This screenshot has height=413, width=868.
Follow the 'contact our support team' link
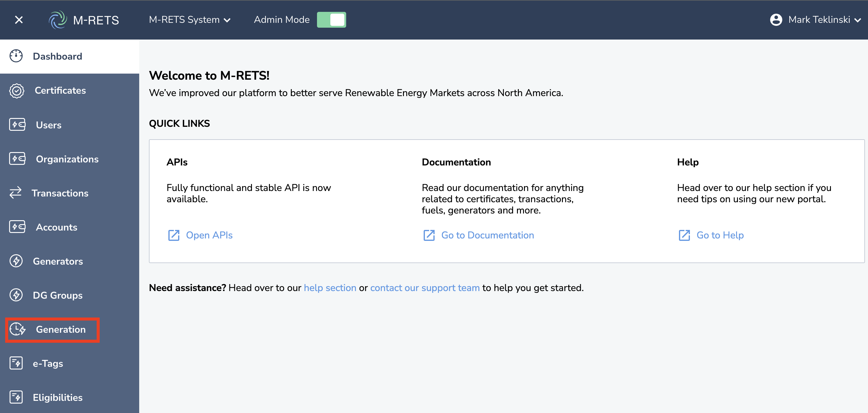[425, 288]
